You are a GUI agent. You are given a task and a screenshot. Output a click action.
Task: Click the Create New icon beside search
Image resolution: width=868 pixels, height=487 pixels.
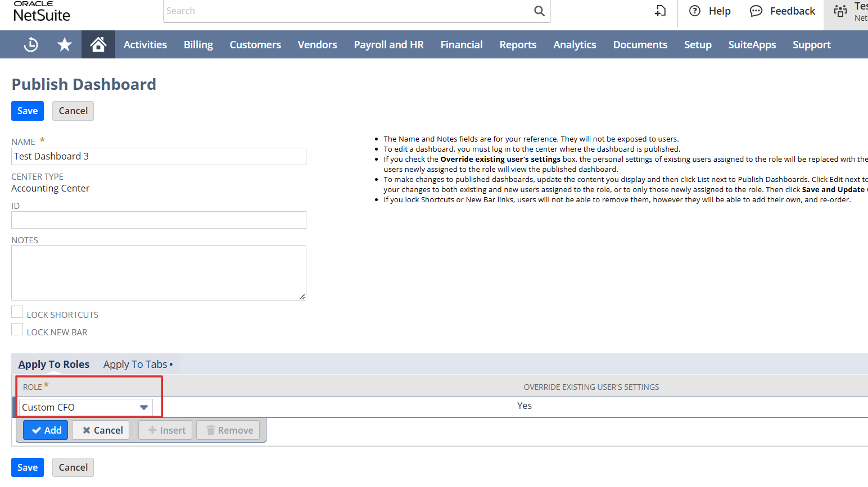point(661,11)
